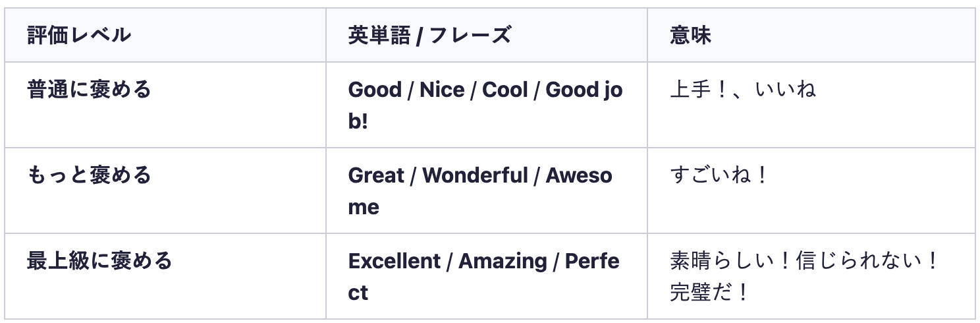The height and width of the screenshot is (323, 980).
Task: Select the word Cool
Action: (x=505, y=90)
